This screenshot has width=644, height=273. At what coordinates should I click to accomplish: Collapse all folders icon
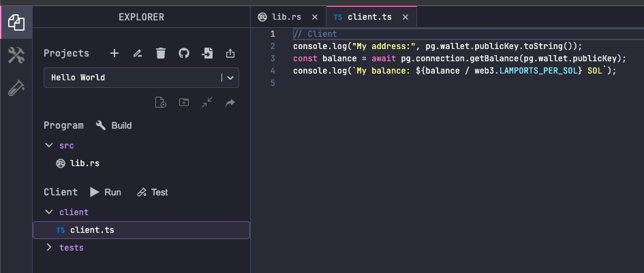(207, 102)
